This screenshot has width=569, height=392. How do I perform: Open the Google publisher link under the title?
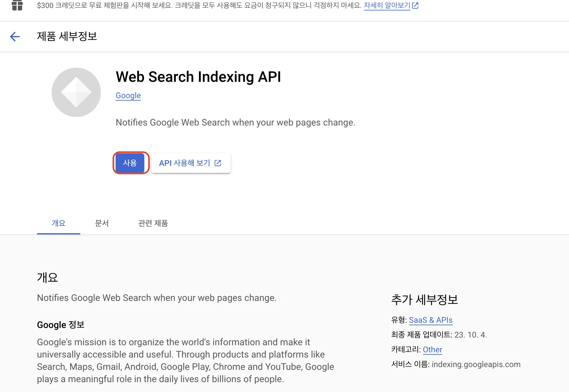pyautogui.click(x=128, y=96)
